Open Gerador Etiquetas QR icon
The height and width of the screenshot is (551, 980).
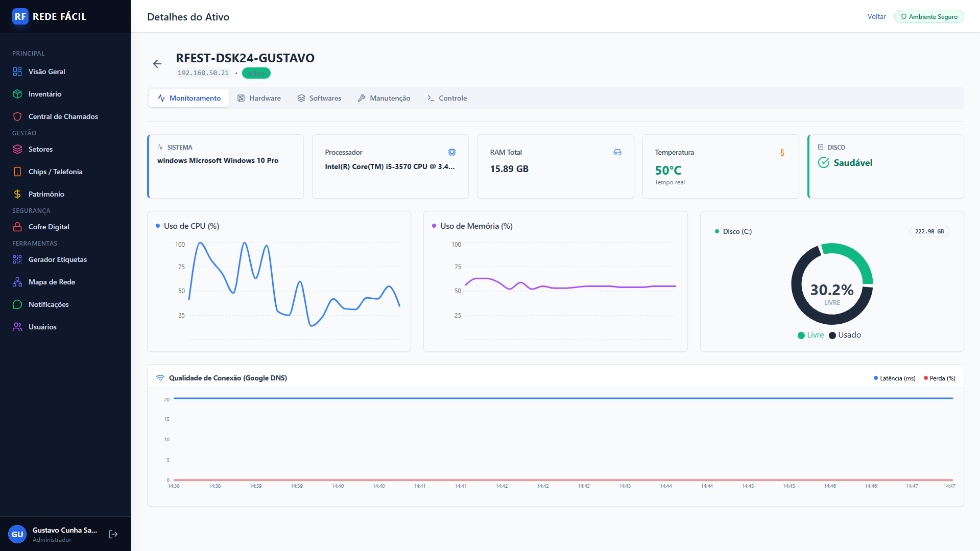click(17, 259)
